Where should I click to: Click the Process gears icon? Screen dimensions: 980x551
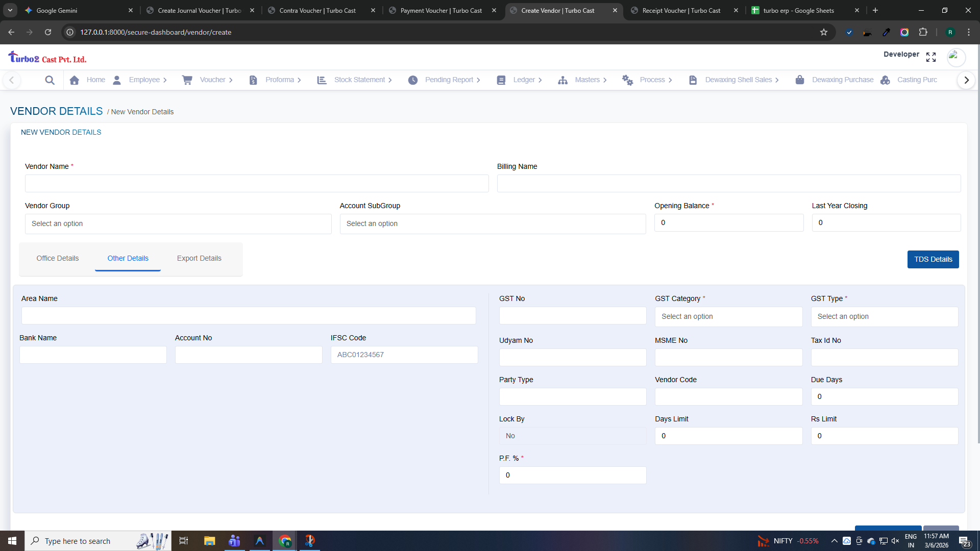tap(627, 80)
